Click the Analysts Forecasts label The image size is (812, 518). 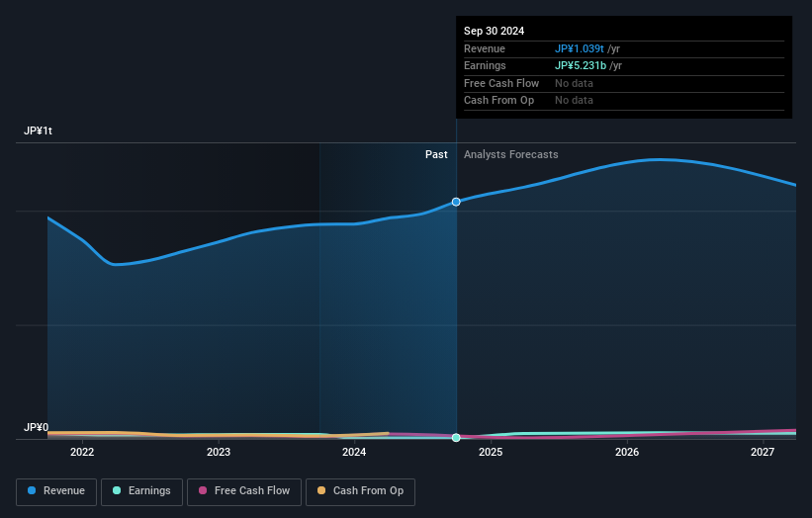[x=510, y=155]
